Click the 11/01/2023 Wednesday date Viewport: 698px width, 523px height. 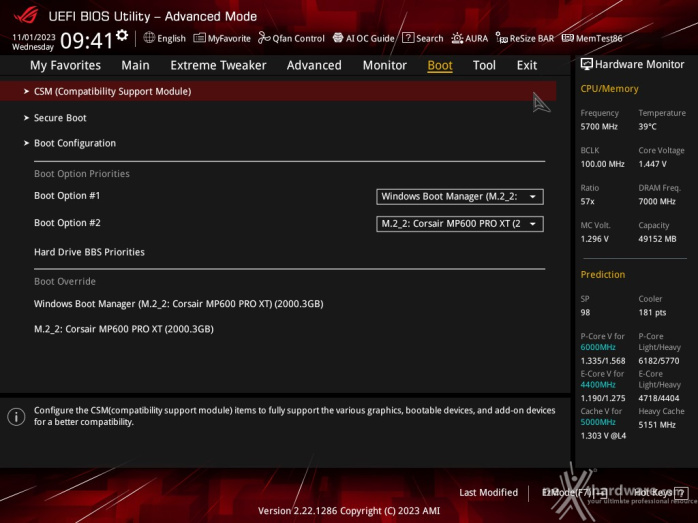[33, 42]
